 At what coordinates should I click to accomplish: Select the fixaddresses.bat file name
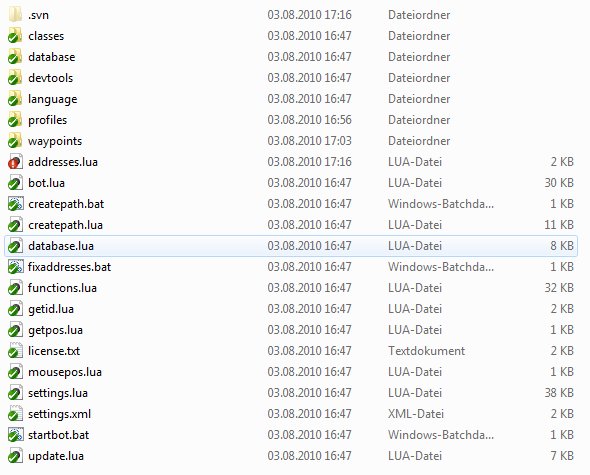click(69, 267)
